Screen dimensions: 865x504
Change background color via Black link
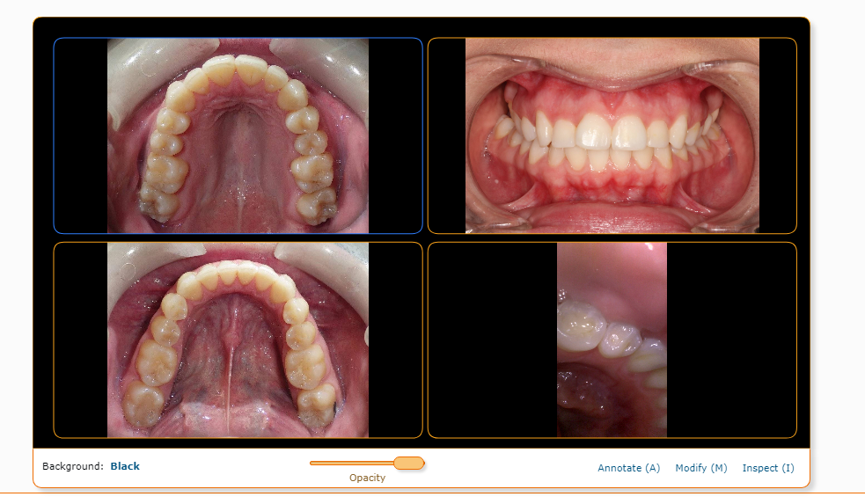pyautogui.click(x=125, y=466)
